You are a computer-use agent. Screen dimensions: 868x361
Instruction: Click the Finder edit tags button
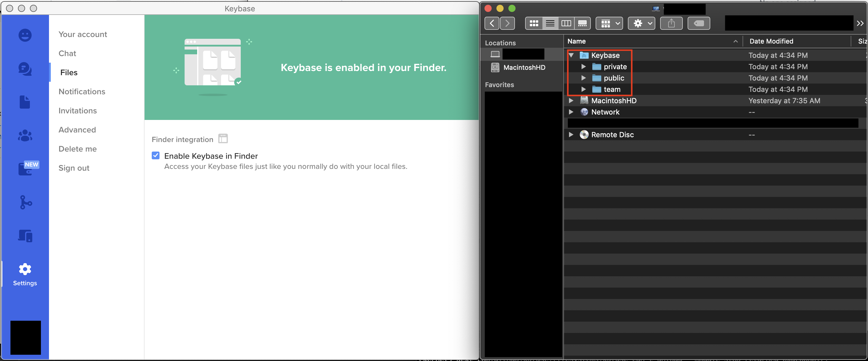click(699, 23)
